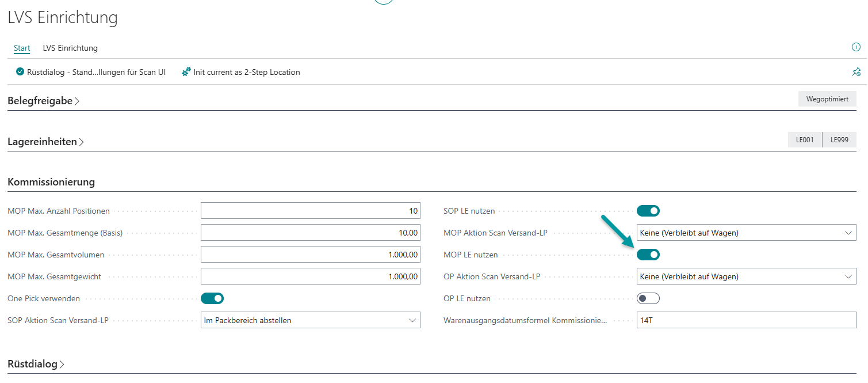Screen dimensions: 868x383
Task: Click the One Pick verwenden label
Action: [x=44, y=298]
